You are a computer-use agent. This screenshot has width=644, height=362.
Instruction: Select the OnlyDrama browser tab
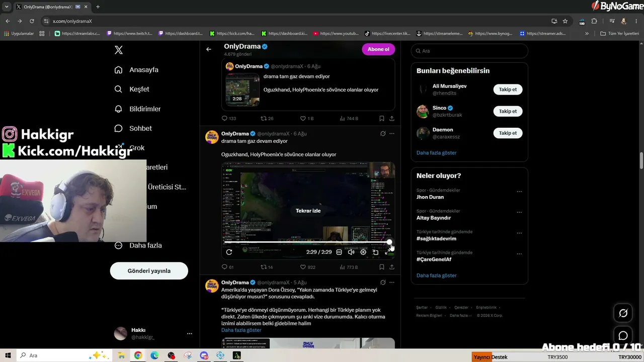pyautogui.click(x=52, y=7)
